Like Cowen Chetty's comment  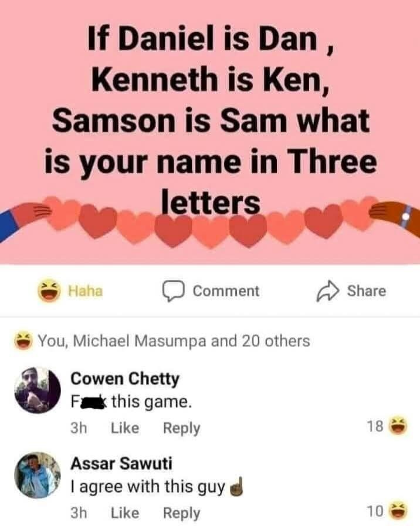tap(124, 429)
